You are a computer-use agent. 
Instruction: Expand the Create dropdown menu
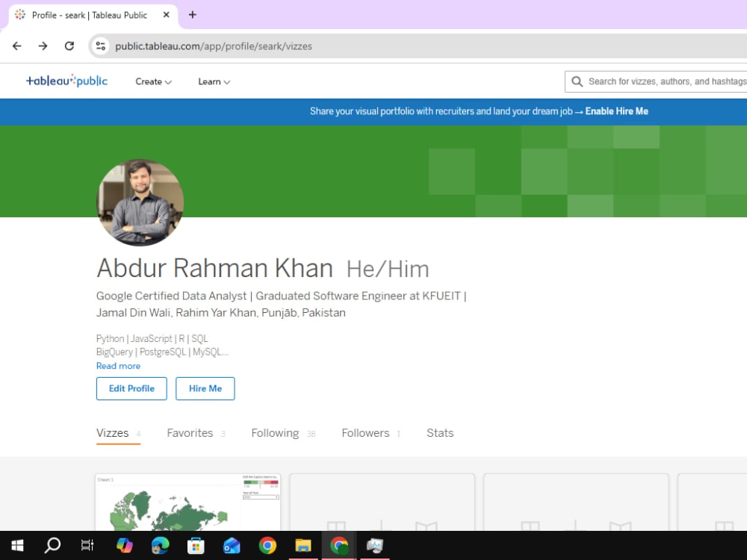[153, 81]
